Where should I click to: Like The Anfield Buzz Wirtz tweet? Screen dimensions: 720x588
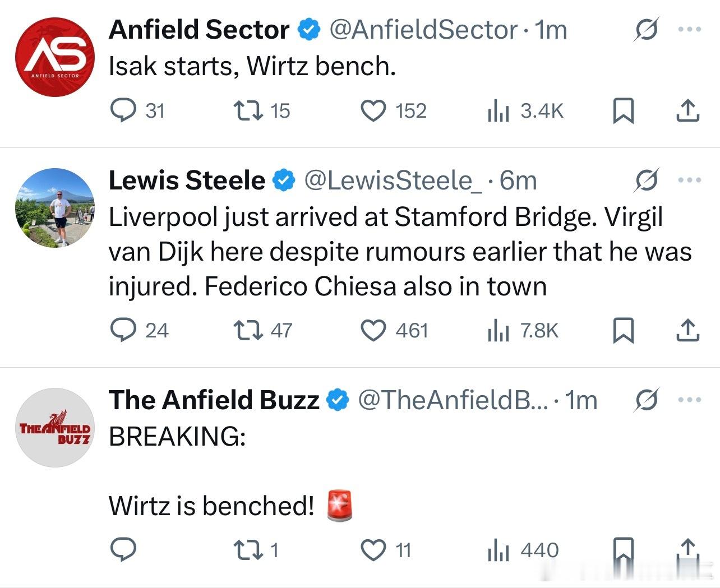point(373,550)
